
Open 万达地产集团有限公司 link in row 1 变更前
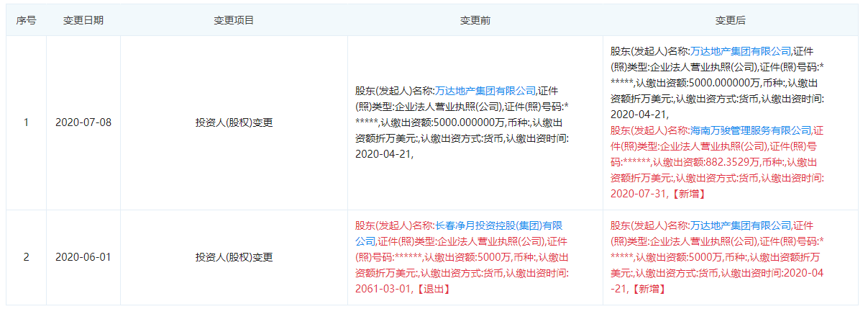pos(487,91)
